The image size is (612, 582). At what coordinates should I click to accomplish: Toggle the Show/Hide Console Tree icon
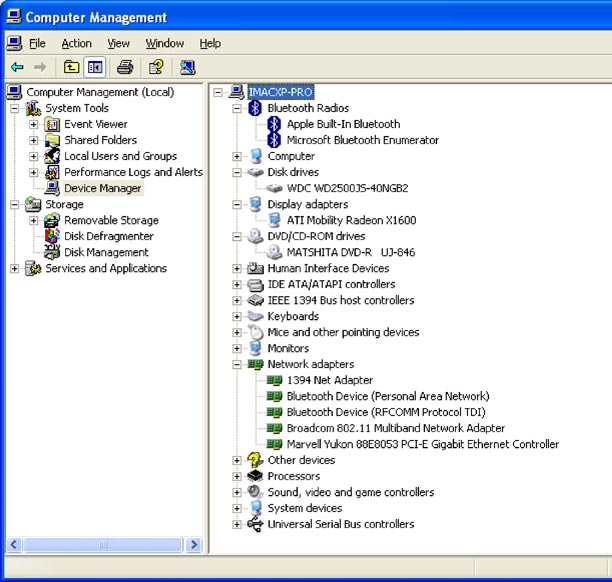coord(95,67)
